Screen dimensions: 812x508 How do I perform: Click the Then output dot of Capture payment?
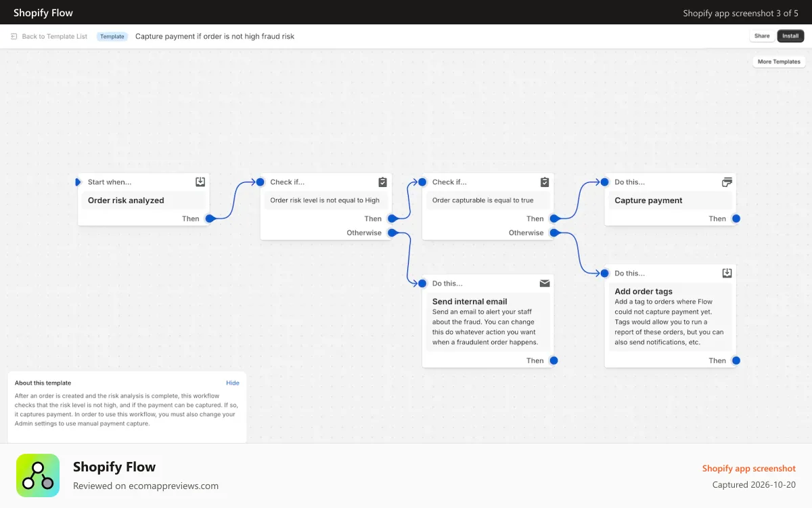[736, 219]
